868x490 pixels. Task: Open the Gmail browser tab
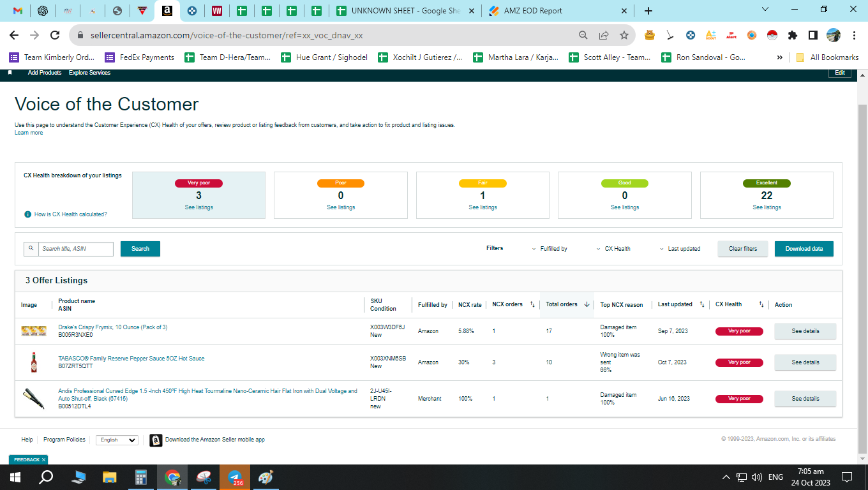tap(18, 11)
